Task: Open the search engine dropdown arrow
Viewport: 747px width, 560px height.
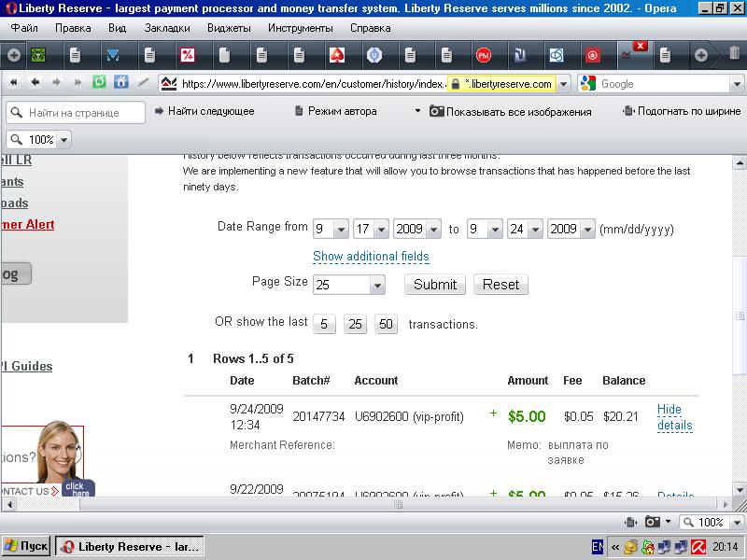Action: pos(737,84)
